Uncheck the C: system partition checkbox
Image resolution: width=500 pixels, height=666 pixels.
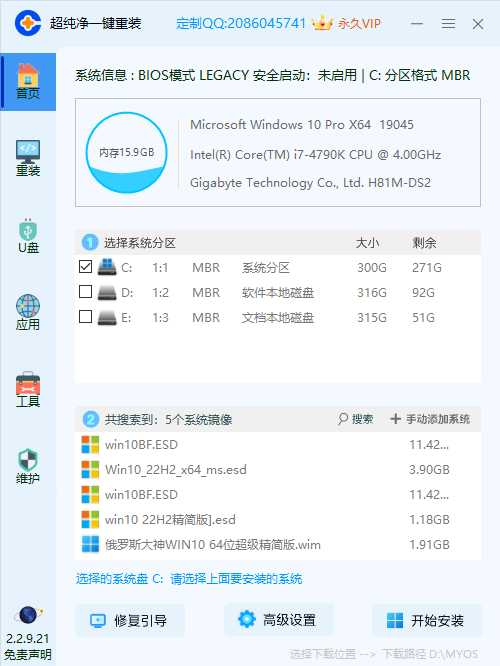pos(85,267)
